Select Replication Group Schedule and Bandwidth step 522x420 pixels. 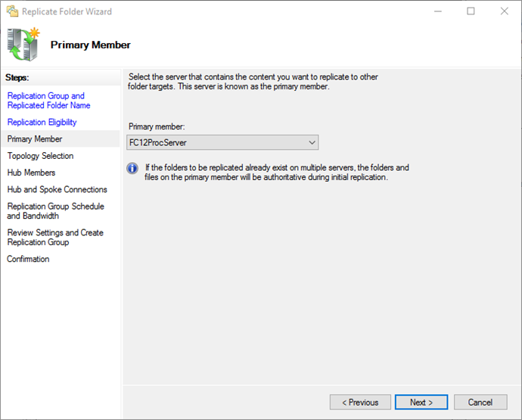click(x=55, y=211)
